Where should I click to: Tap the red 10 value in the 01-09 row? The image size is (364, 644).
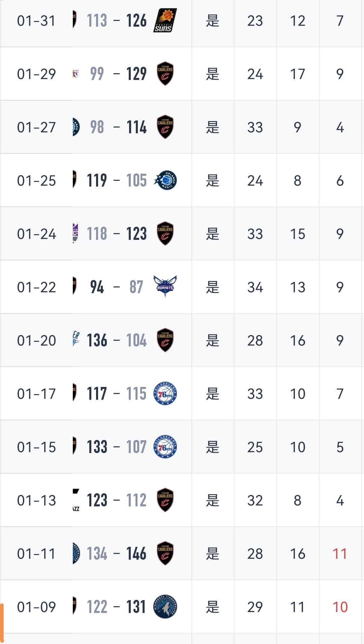pos(340,607)
